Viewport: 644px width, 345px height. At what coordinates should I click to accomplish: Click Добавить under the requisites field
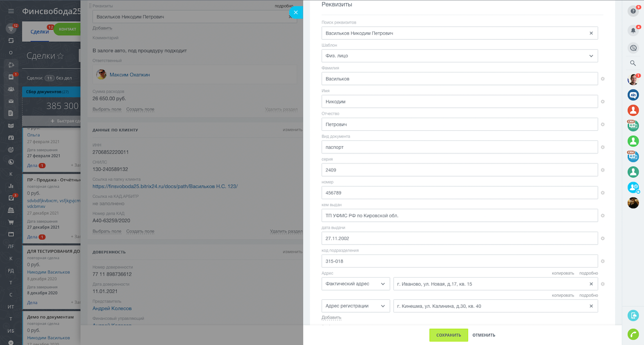[x=102, y=28]
